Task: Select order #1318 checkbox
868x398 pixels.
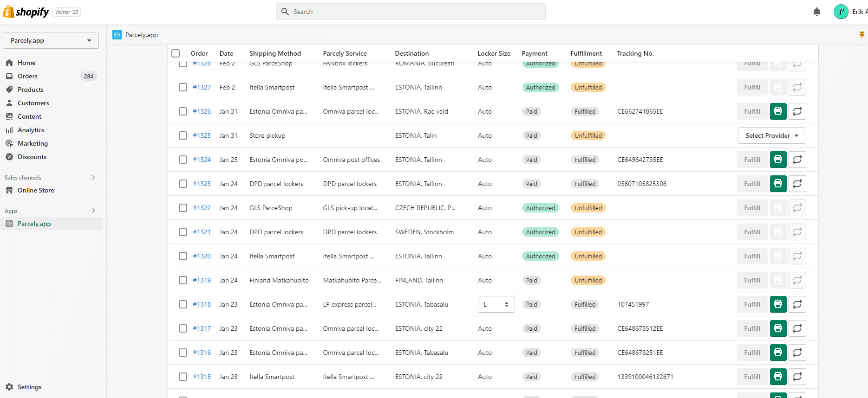Action: pyautogui.click(x=183, y=304)
